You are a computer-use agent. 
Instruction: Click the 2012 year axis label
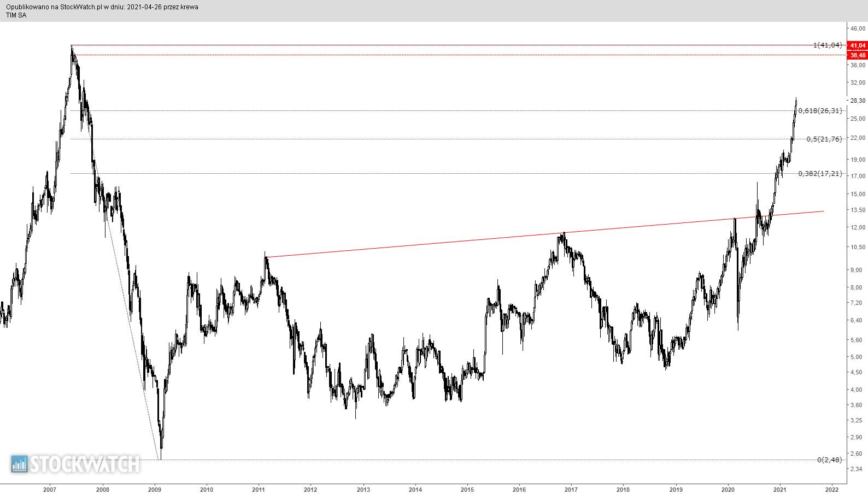[x=310, y=490]
